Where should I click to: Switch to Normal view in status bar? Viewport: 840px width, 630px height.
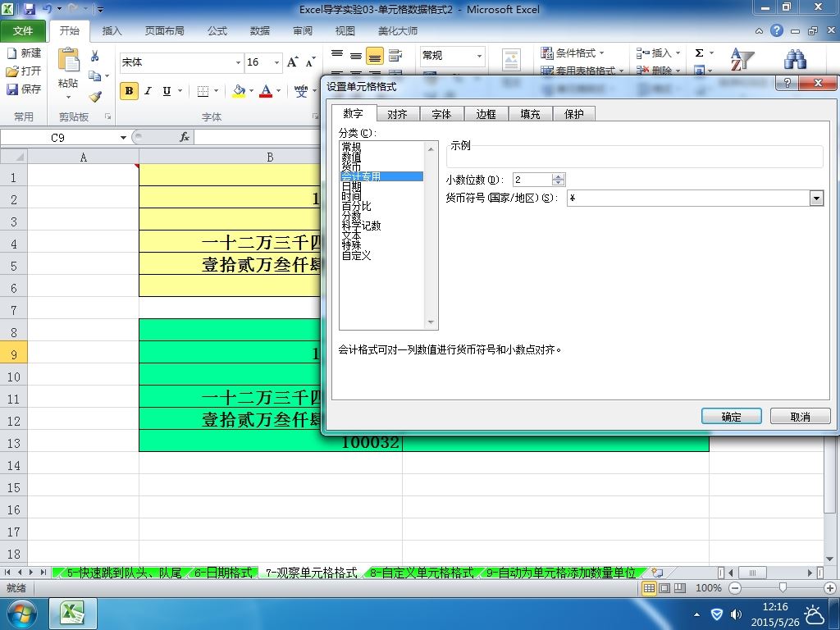point(649,588)
